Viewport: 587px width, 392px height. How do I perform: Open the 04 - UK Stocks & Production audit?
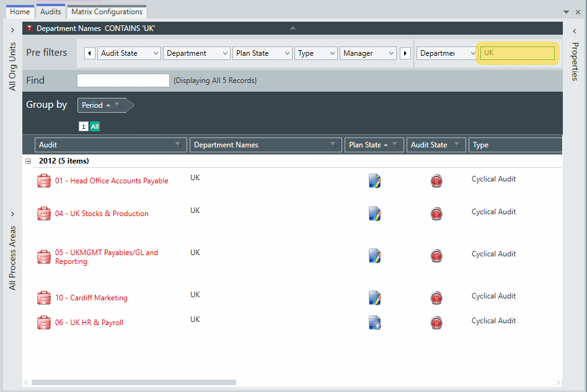pyautogui.click(x=102, y=214)
